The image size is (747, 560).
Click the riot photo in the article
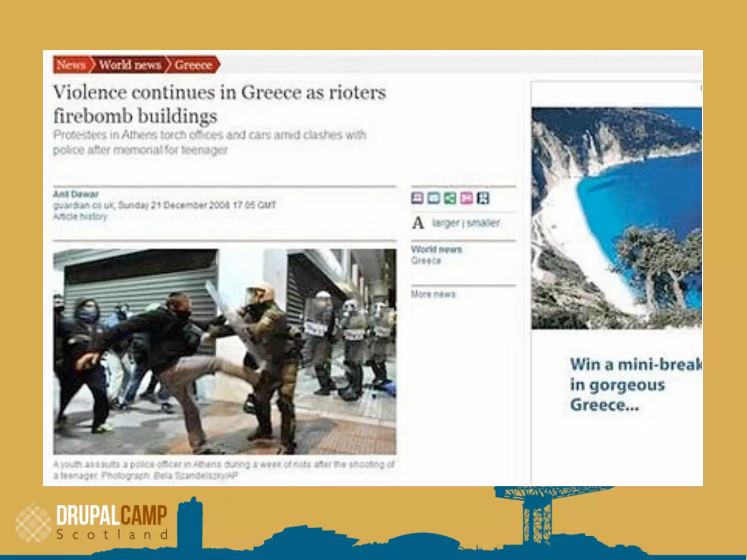click(x=224, y=351)
